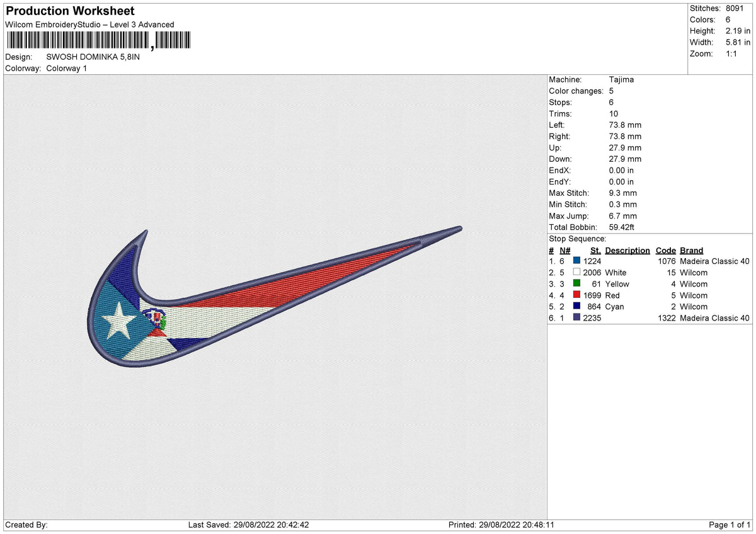Click the red color swatch for stop 4

576,295
